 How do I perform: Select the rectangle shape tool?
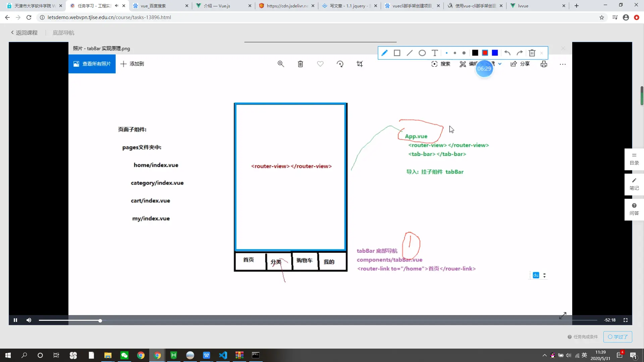397,53
